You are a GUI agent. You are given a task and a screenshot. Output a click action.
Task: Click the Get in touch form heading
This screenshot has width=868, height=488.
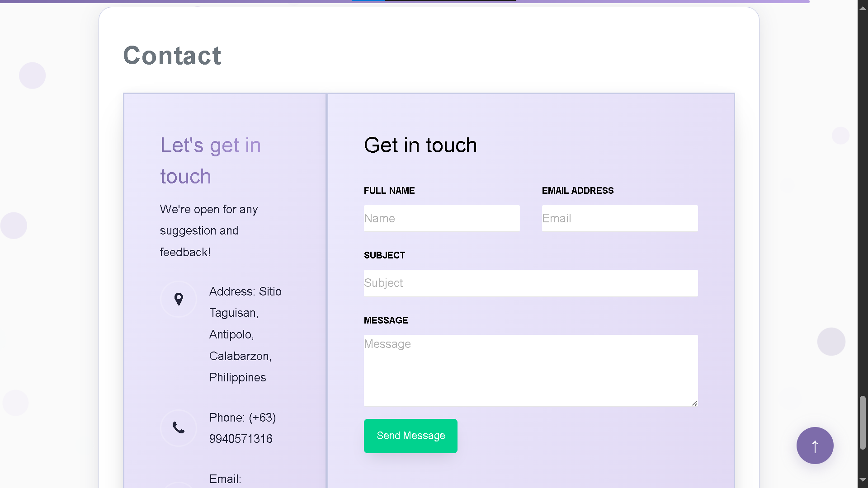click(x=420, y=145)
